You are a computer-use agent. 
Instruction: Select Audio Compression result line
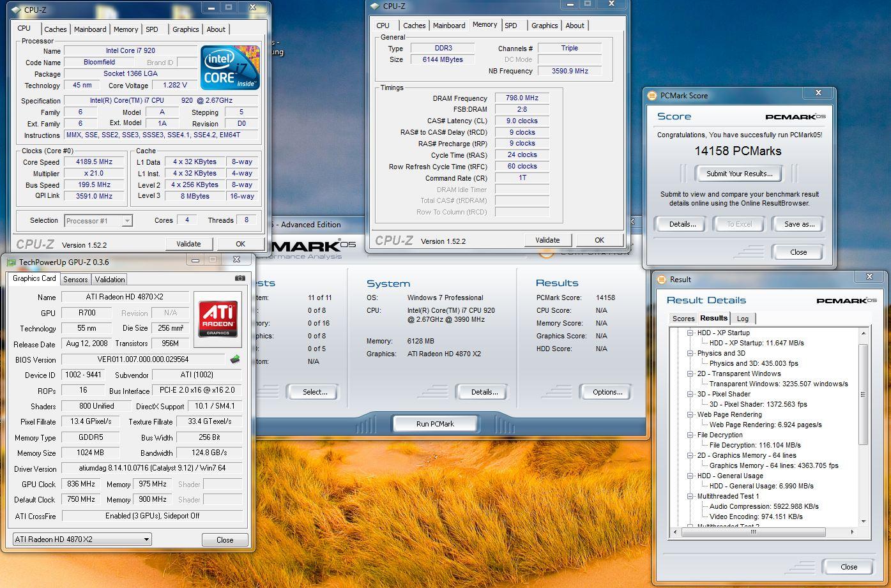coord(764,506)
